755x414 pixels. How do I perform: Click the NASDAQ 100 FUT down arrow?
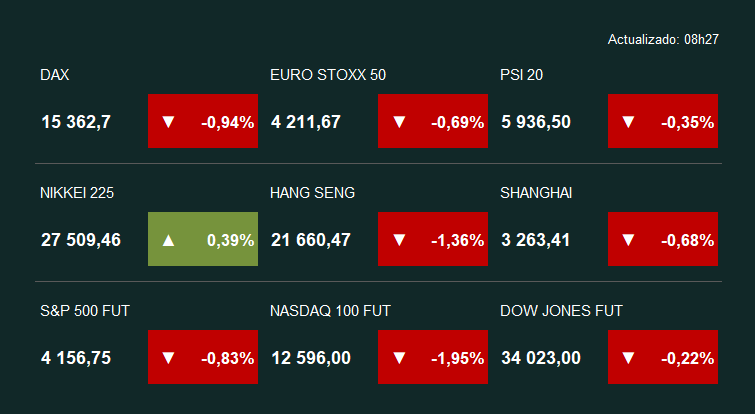coord(399,358)
